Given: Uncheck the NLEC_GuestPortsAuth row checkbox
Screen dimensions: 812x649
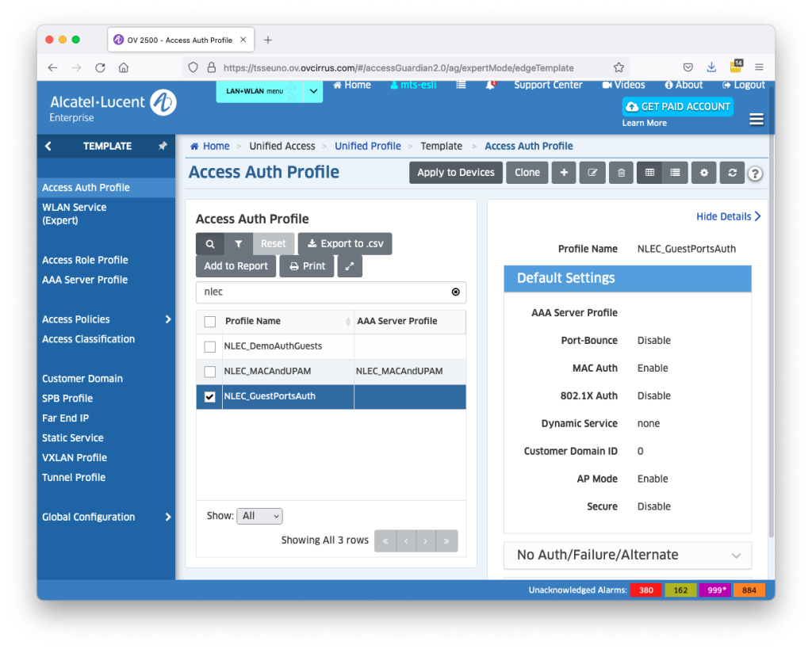Looking at the screenshot, I should point(210,397).
